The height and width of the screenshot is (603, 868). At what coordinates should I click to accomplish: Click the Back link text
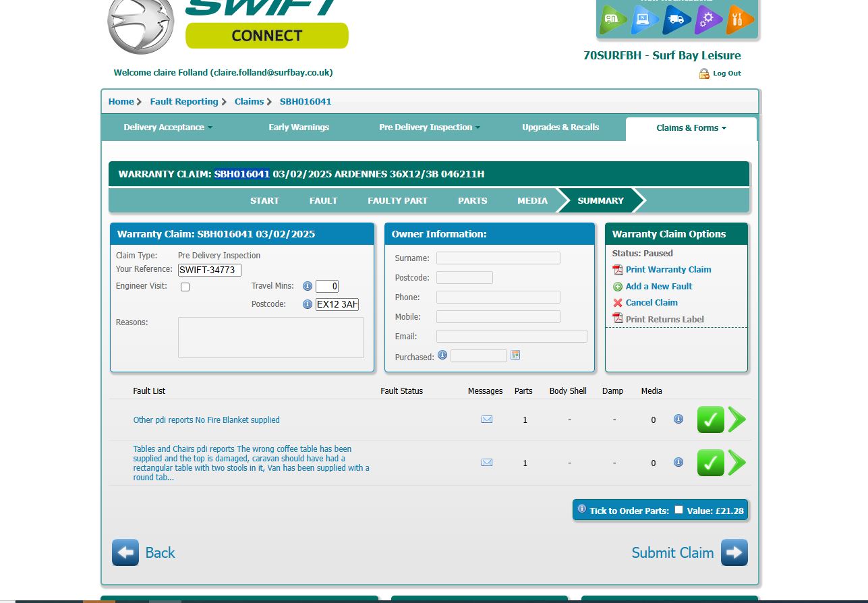point(160,553)
